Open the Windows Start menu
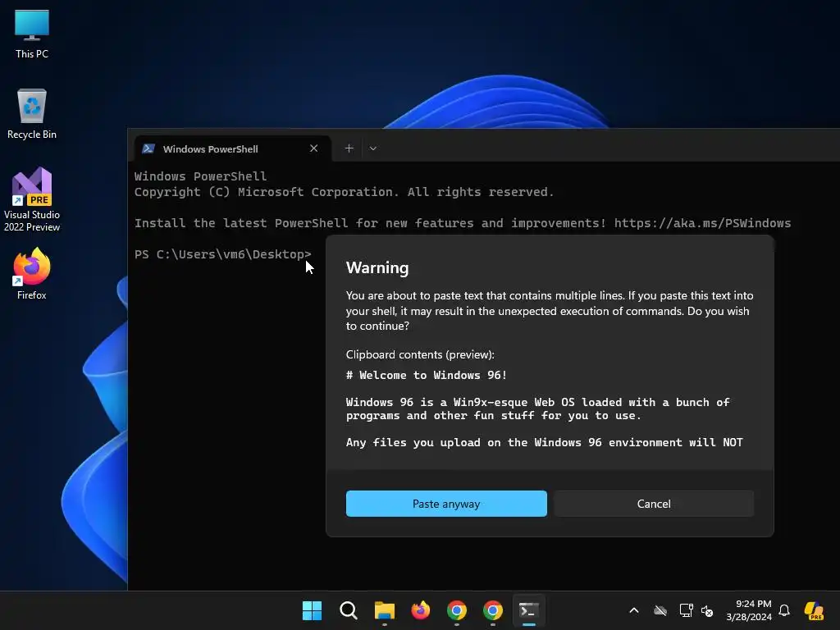The width and height of the screenshot is (840, 630). click(312, 610)
